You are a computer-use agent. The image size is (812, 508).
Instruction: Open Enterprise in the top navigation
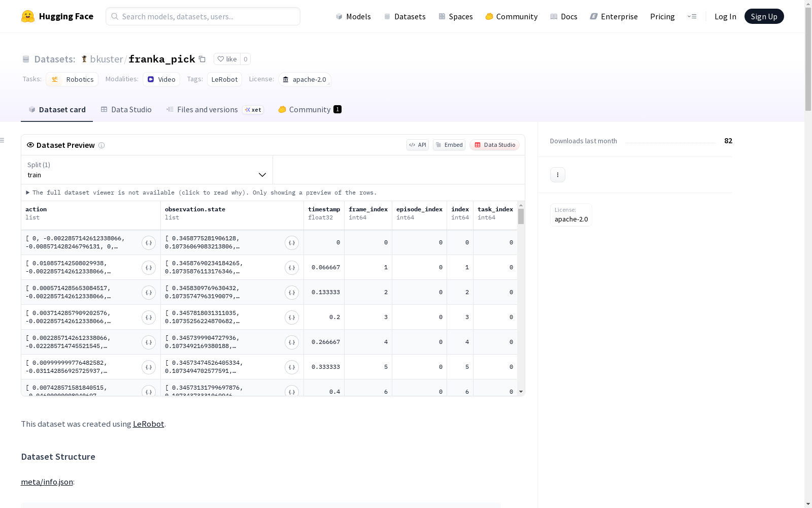coord(614,16)
